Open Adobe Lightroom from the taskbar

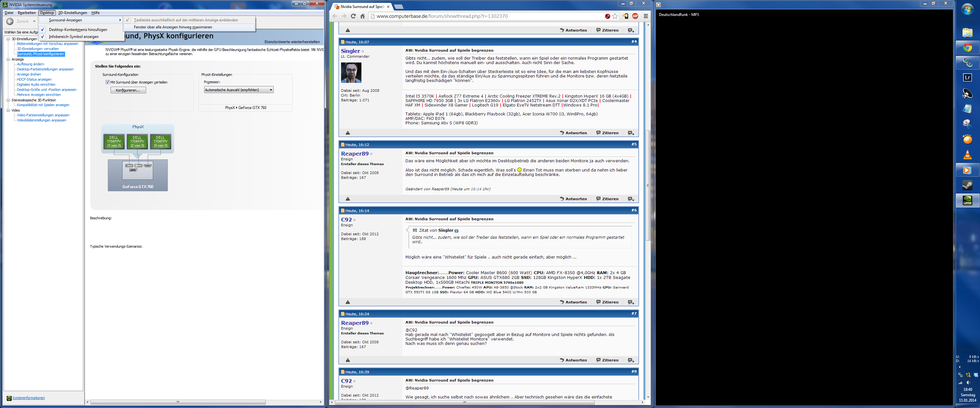tap(967, 78)
